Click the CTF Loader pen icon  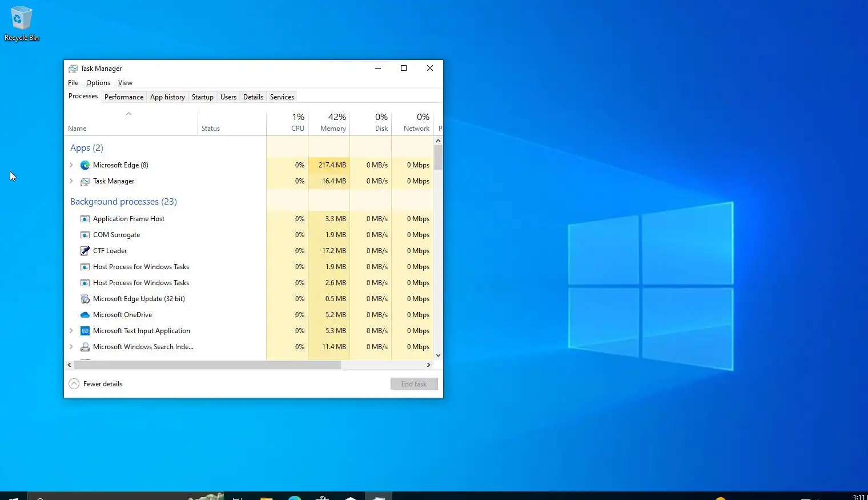85,251
